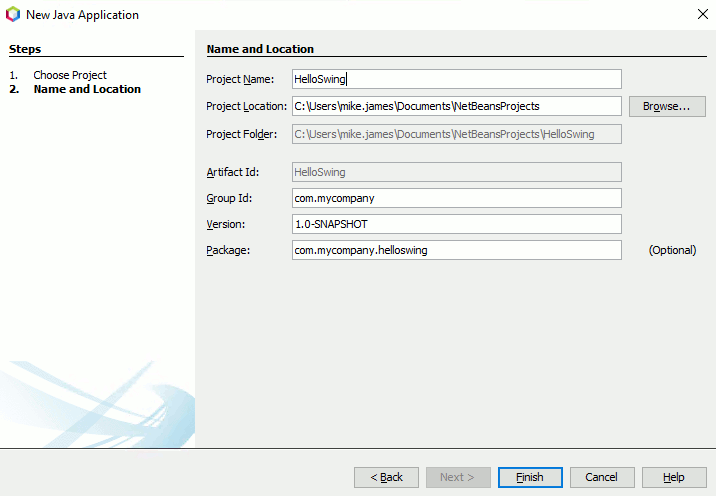The height and width of the screenshot is (496, 716).
Task: Click the (Optional) note beside Package
Action: (x=673, y=250)
